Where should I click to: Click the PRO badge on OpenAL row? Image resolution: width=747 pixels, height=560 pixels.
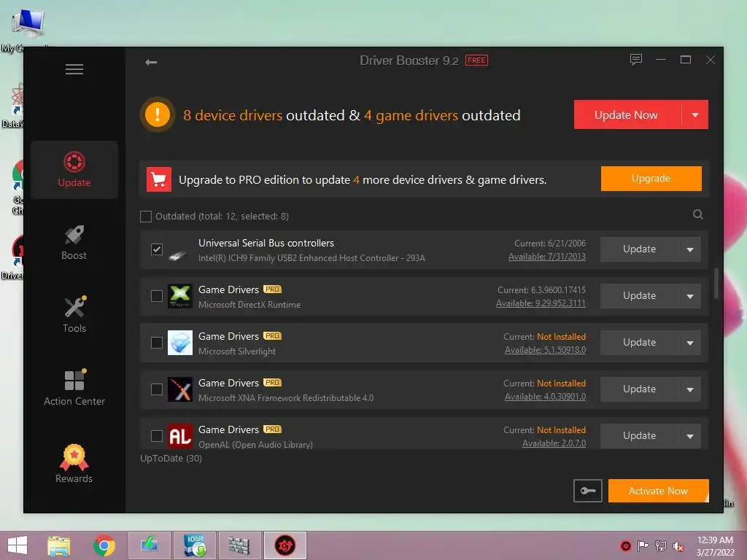tap(273, 429)
